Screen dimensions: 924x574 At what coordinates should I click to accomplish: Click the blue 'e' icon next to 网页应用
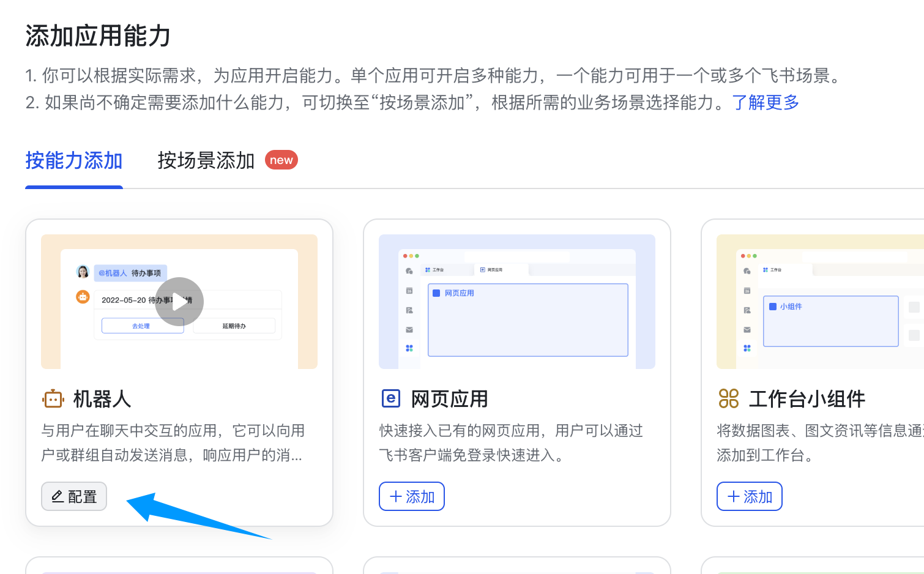[390, 398]
